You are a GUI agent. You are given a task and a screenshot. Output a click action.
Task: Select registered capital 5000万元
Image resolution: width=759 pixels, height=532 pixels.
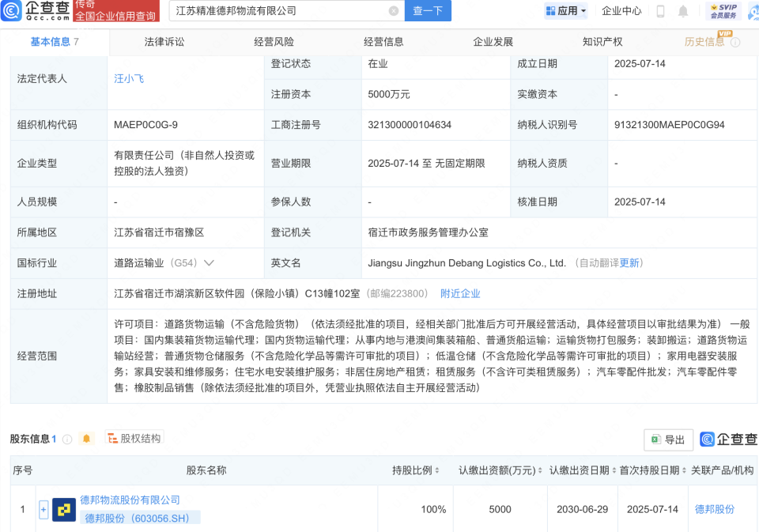click(x=389, y=94)
